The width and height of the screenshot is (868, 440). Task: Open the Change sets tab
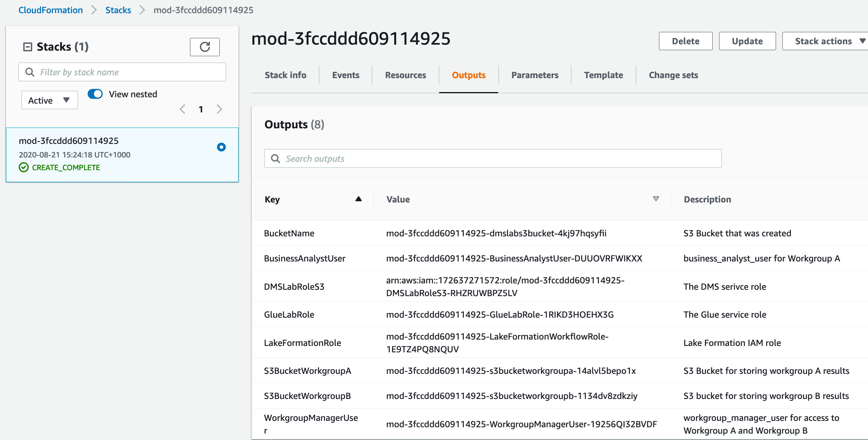pos(673,75)
